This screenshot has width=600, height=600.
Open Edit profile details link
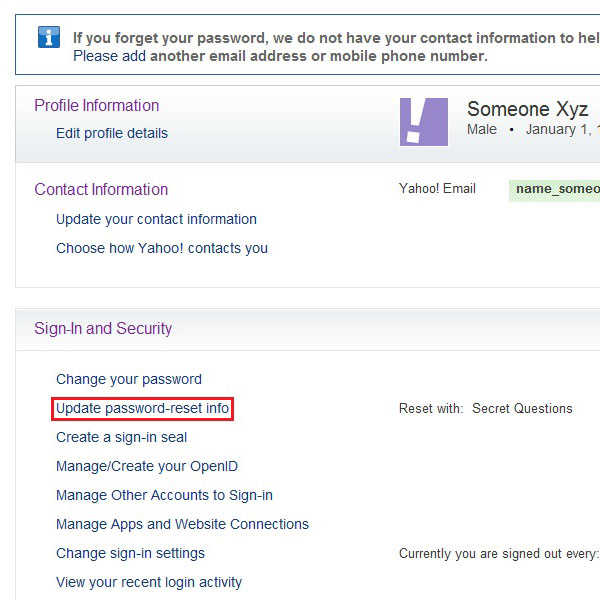pyautogui.click(x=112, y=133)
